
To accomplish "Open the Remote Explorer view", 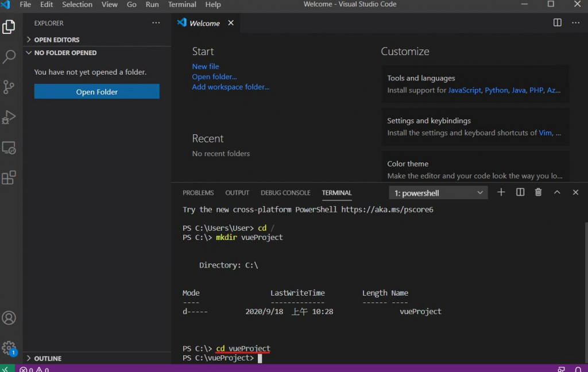I will pyautogui.click(x=9, y=148).
